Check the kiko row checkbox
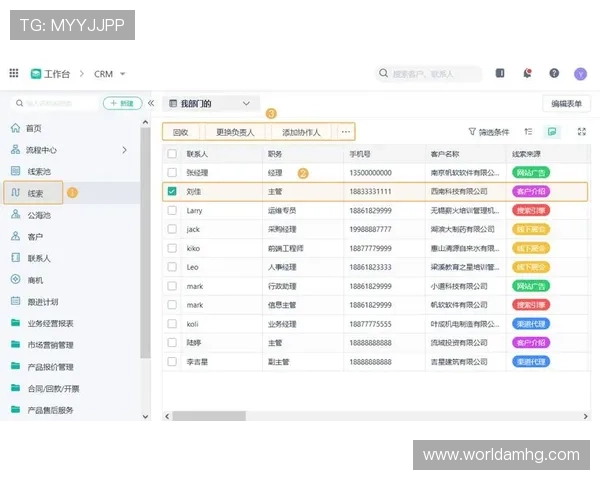 [172, 248]
